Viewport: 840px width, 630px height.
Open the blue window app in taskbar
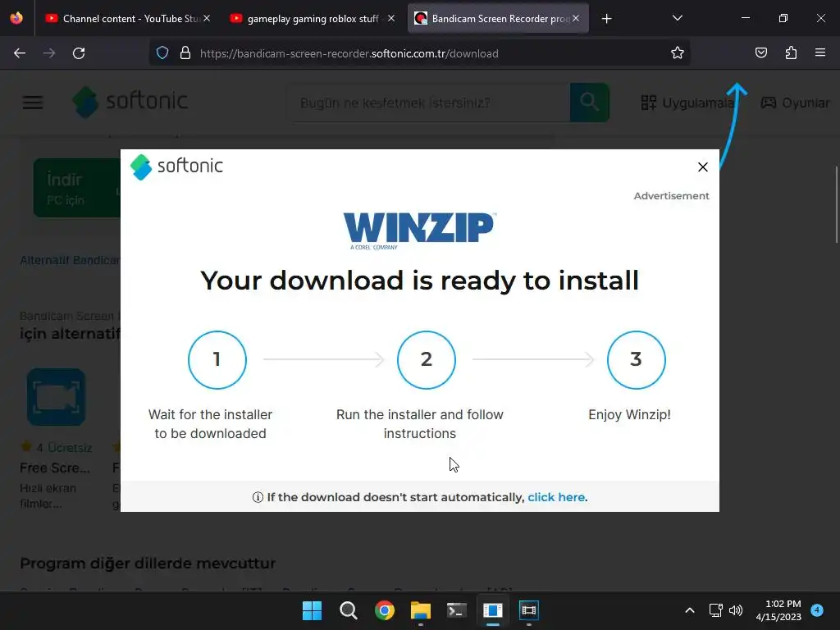click(x=492, y=610)
